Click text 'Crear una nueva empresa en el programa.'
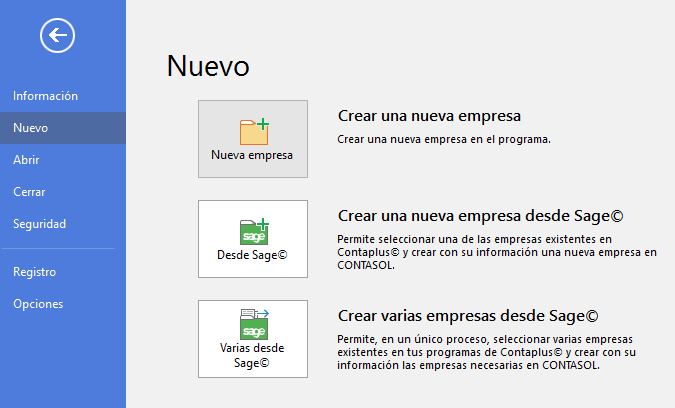Screen dimensions: 675x408 [x=444, y=139]
